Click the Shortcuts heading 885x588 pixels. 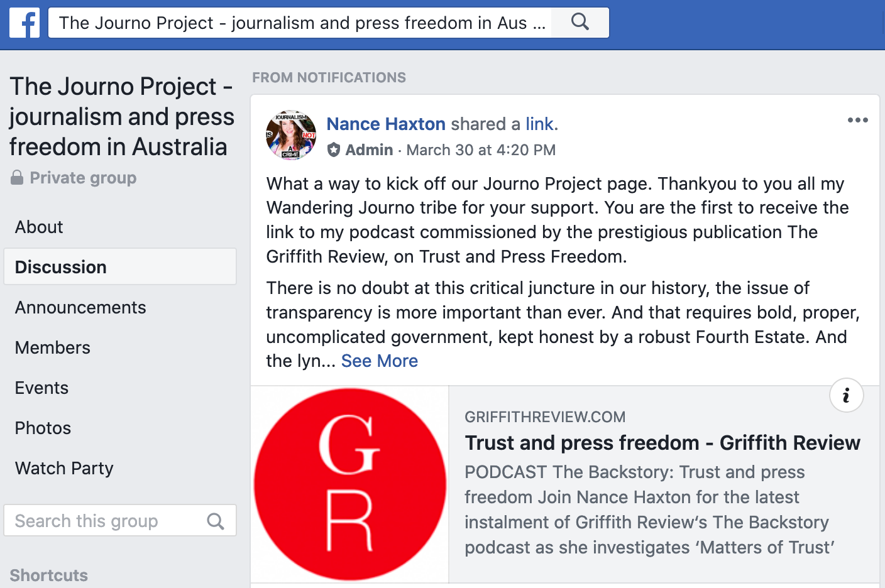[x=48, y=575]
